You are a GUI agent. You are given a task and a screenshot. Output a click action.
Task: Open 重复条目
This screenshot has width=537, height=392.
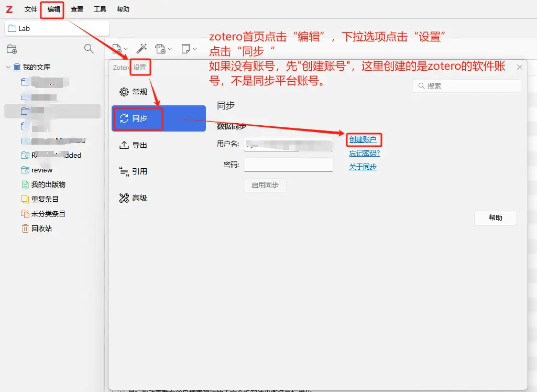45,199
